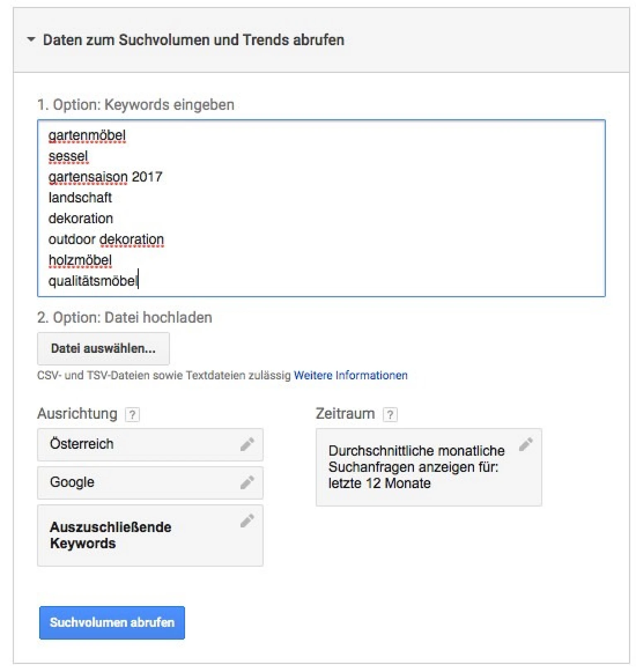Viewport: 636px width, 672px height.
Task: Click the blue 'Suchvolumen abrufen' button
Action: point(112,623)
